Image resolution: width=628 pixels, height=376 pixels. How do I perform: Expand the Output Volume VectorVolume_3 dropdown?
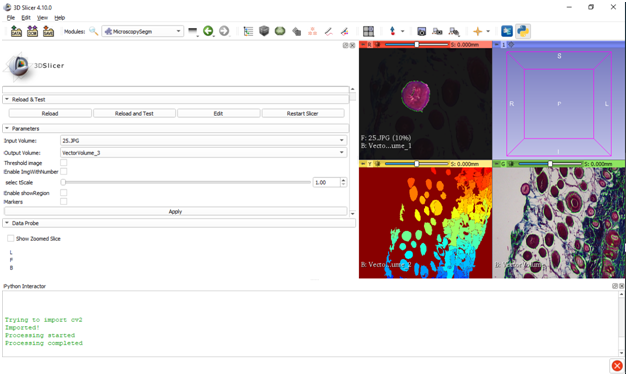(x=203, y=153)
